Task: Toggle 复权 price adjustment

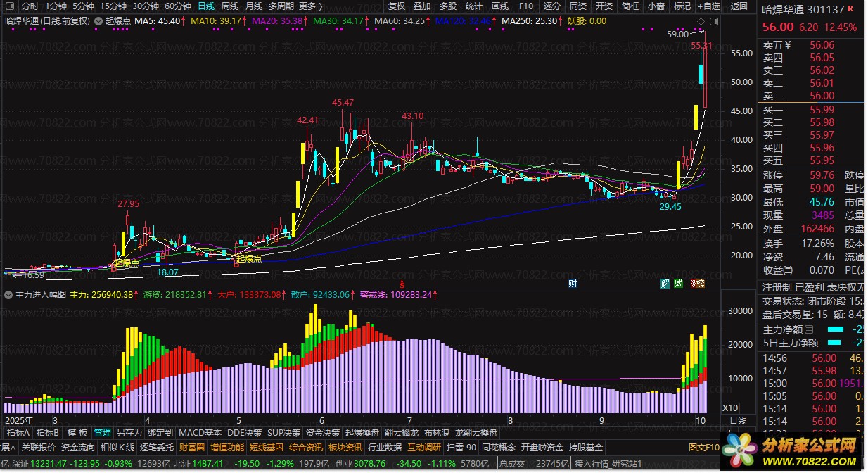Action: click(397, 6)
